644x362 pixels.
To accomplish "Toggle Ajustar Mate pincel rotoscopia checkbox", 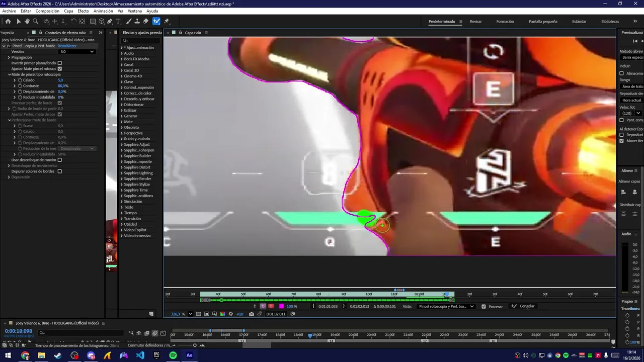I will (x=59, y=69).
